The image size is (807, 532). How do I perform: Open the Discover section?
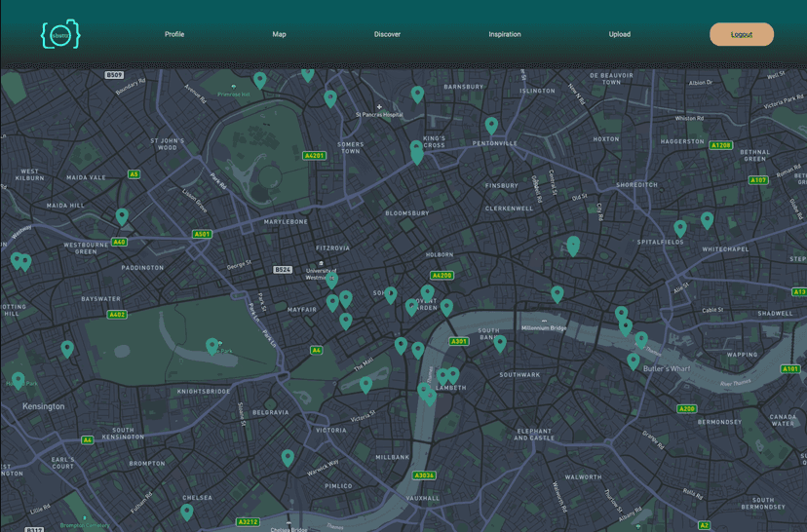[387, 34]
